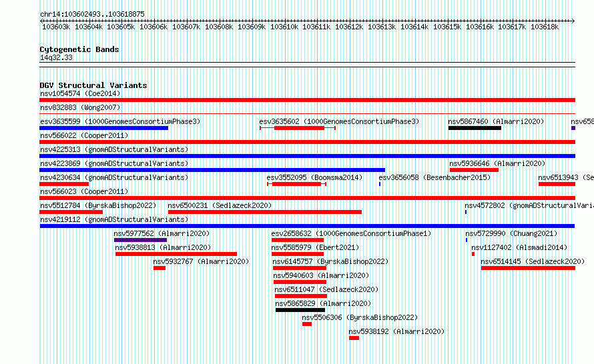Select nsv4572802 gnomAD variant label
The width and height of the screenshot is (594, 364).
tap(529, 205)
